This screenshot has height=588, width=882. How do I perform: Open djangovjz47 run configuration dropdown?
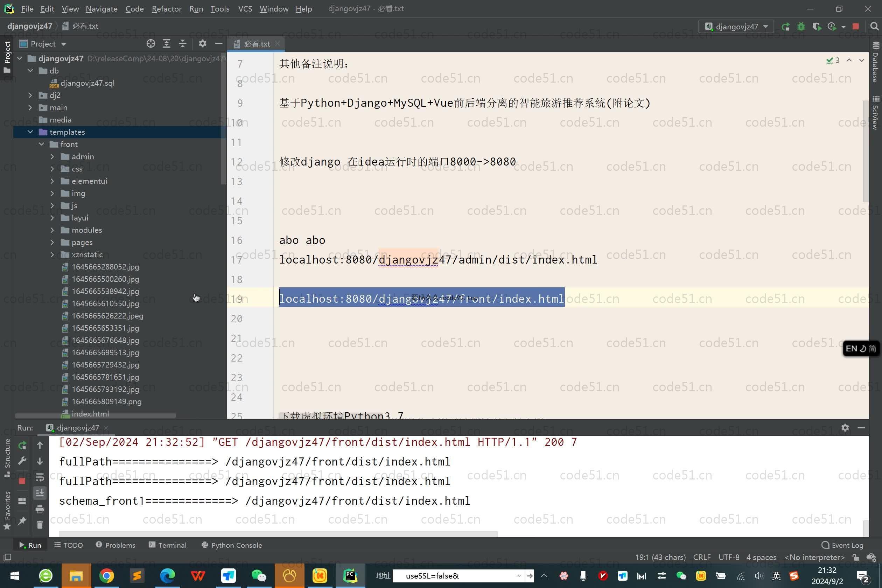736,27
